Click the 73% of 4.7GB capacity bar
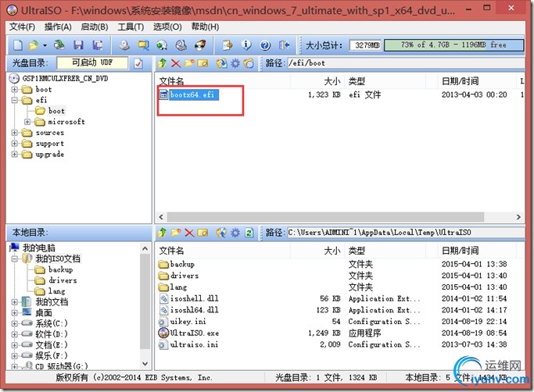The image size is (534, 392). click(x=453, y=45)
